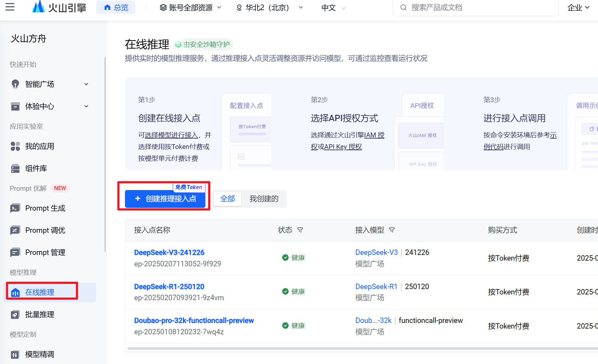Screen dimensions: 598x364
Task: Follow the API Key 授权 link
Action: coord(343,147)
